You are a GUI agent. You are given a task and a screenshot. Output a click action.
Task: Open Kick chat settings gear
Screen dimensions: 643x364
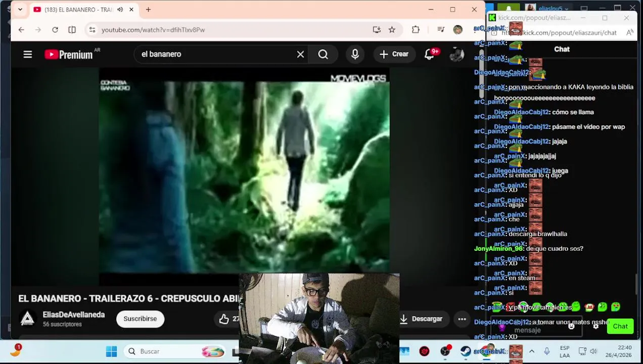pyautogui.click(x=595, y=327)
